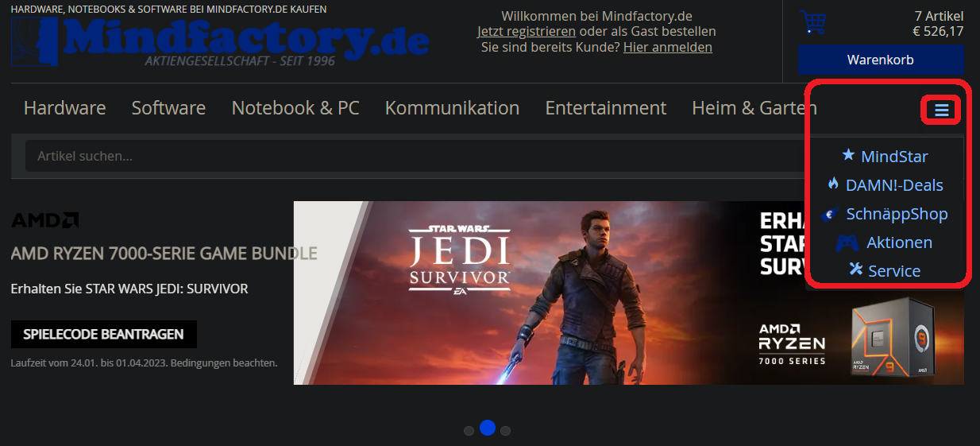Open the hamburger menu icon
Screen dimensions: 980x446
pos(941,110)
